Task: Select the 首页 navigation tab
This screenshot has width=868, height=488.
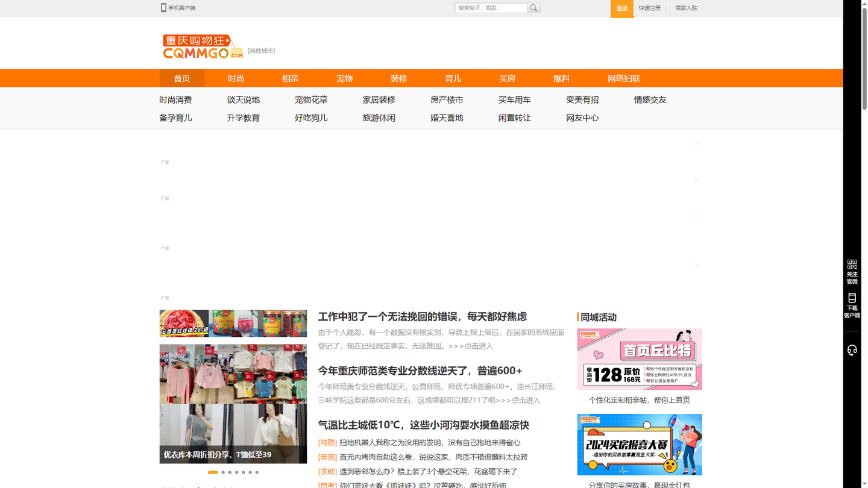Action: click(x=182, y=78)
